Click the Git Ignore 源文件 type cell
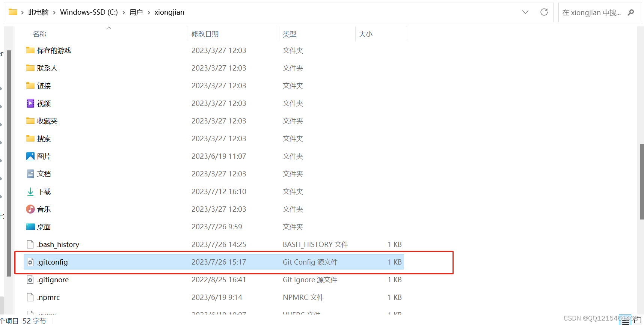This screenshot has height=325, width=644. click(x=310, y=280)
